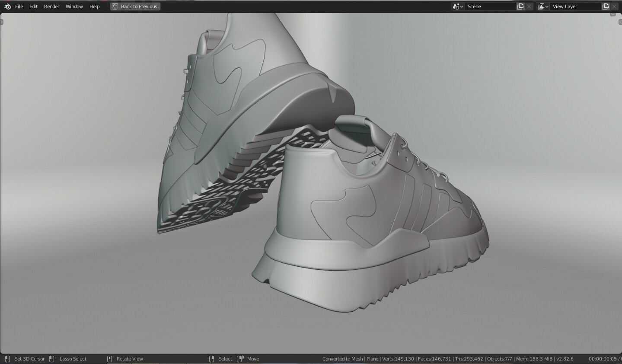
Task: Expand the viewport header arrow
Action: (x=613, y=14)
